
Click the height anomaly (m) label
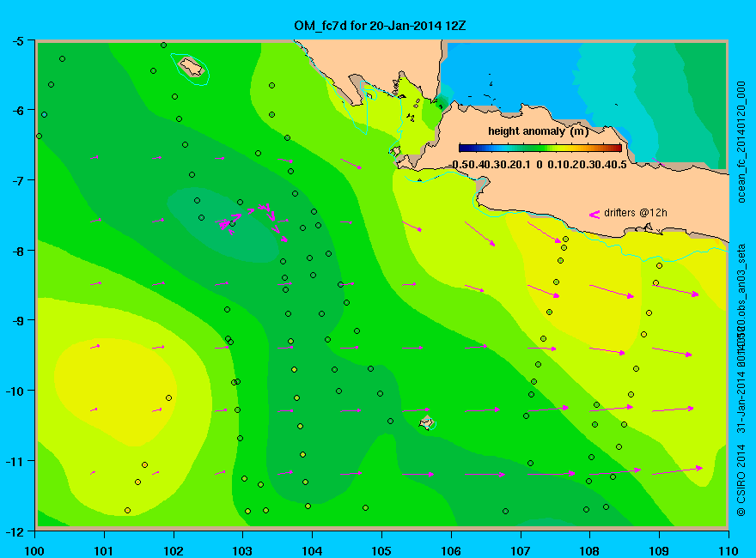[539, 131]
